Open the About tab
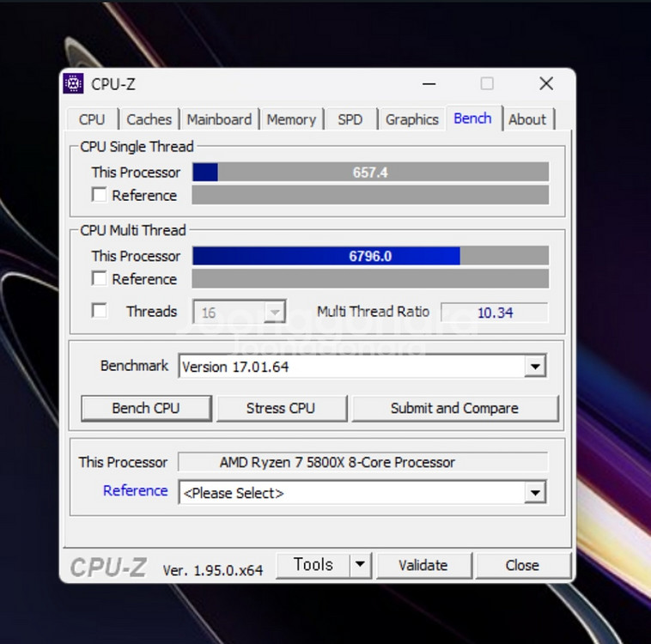The image size is (651, 644). 527,119
